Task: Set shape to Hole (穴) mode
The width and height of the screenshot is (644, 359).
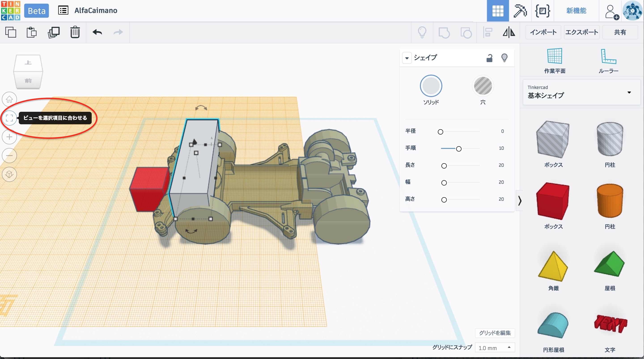Action: pyautogui.click(x=483, y=86)
